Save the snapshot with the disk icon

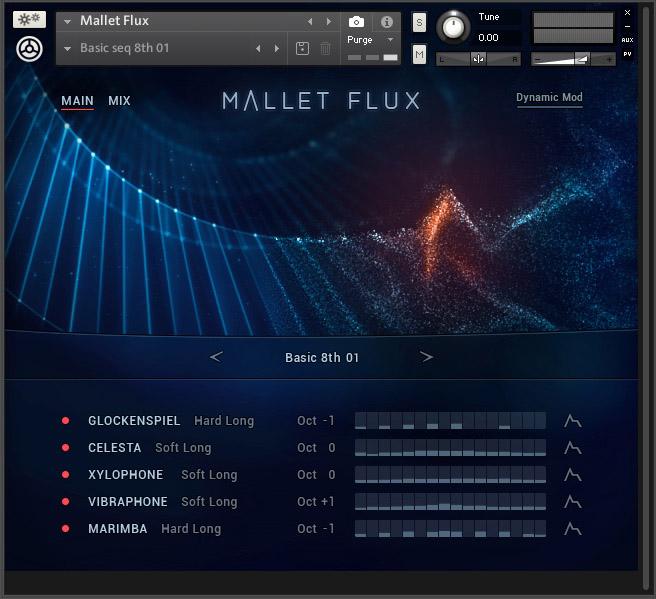[x=302, y=49]
